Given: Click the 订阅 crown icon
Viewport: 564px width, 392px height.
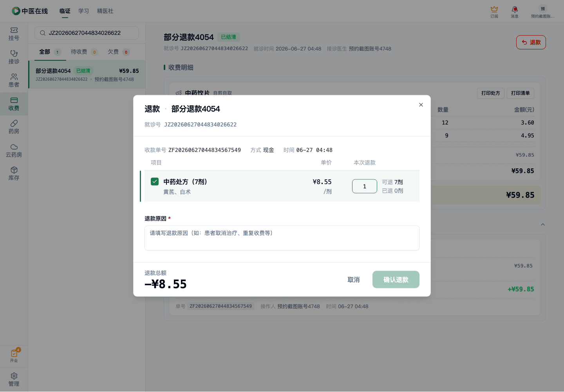Looking at the screenshot, I should click(494, 9).
